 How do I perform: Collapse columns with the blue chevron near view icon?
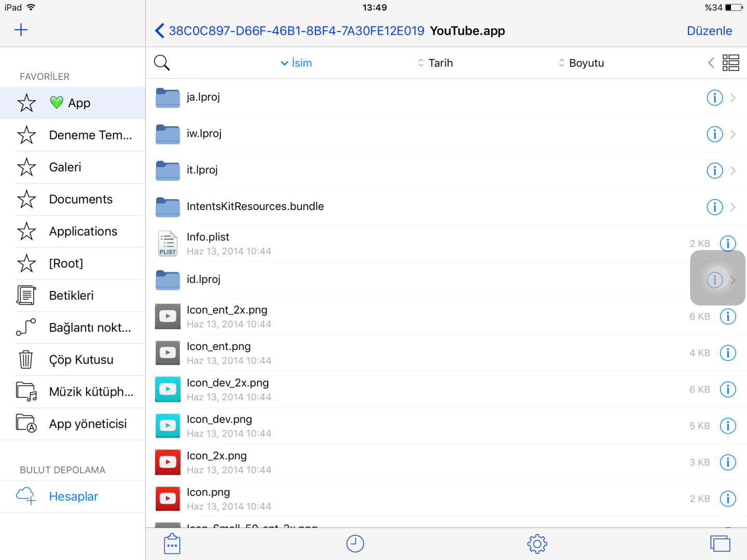[711, 63]
